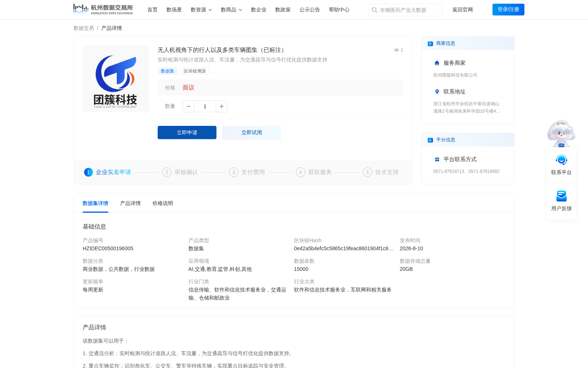Click the 数据交易 breadcrumb link
This screenshot has width=588, height=368.
coord(84,28)
